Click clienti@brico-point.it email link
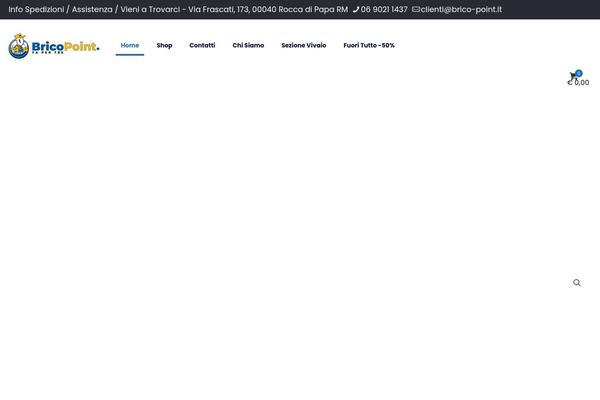This screenshot has height=400, width=600. (x=461, y=10)
